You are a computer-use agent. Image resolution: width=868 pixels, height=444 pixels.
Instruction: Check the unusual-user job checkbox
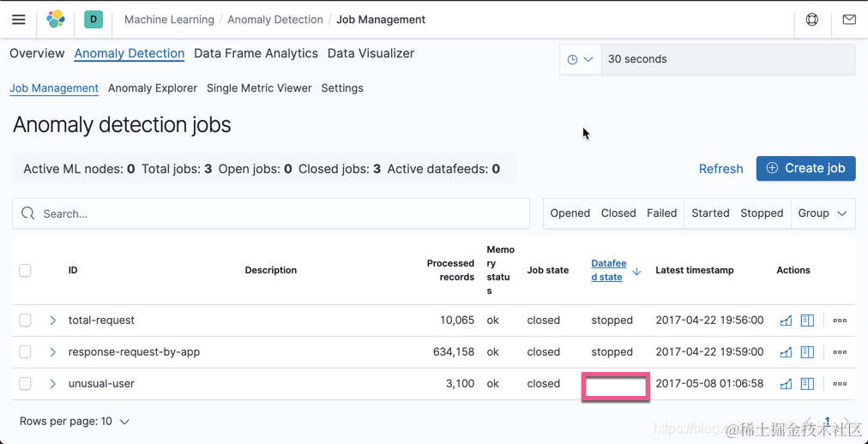click(26, 384)
